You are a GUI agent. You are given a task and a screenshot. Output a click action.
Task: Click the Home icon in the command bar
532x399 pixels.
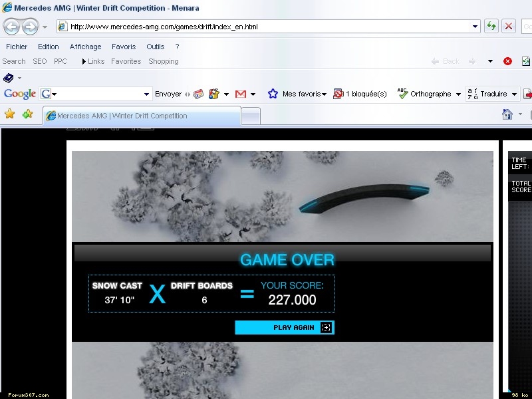coord(507,114)
